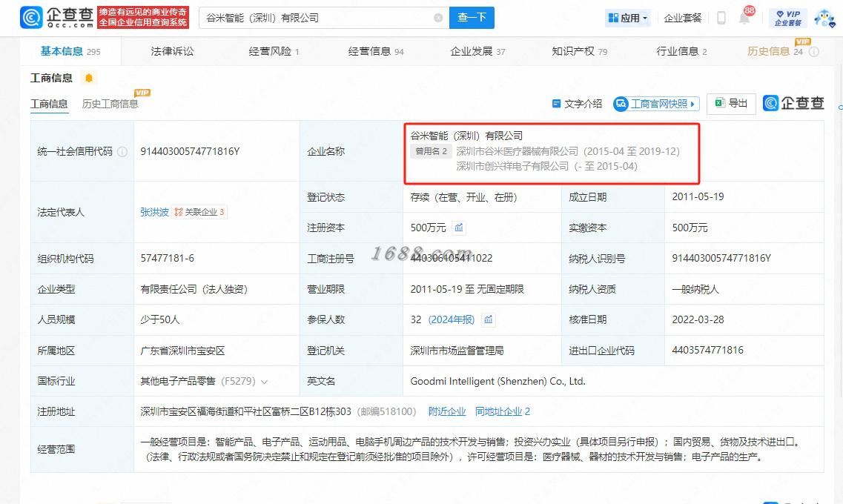Open the 附近企业 link
The width and height of the screenshot is (843, 504).
[447, 411]
